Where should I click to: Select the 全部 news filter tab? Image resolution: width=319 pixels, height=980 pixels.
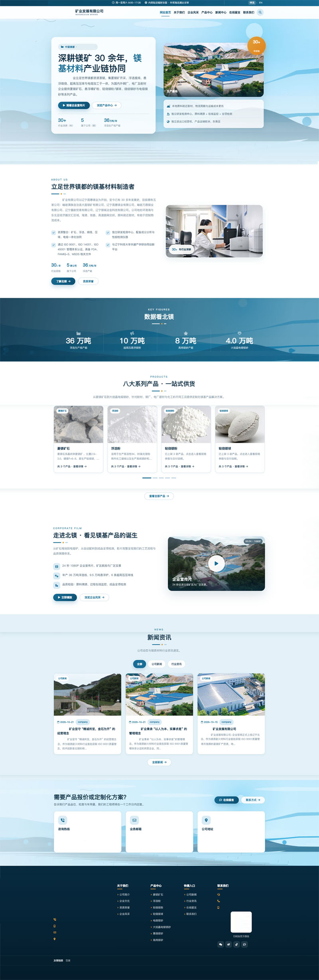[140, 664]
